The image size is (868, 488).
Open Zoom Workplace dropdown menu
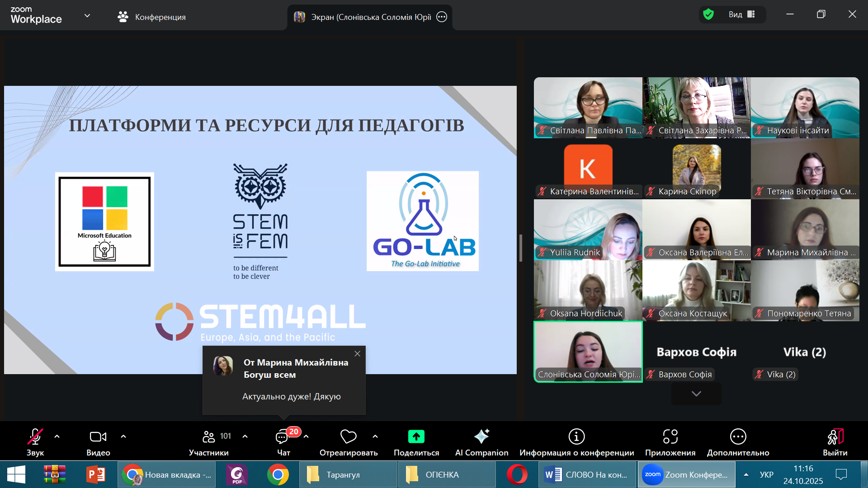87,16
